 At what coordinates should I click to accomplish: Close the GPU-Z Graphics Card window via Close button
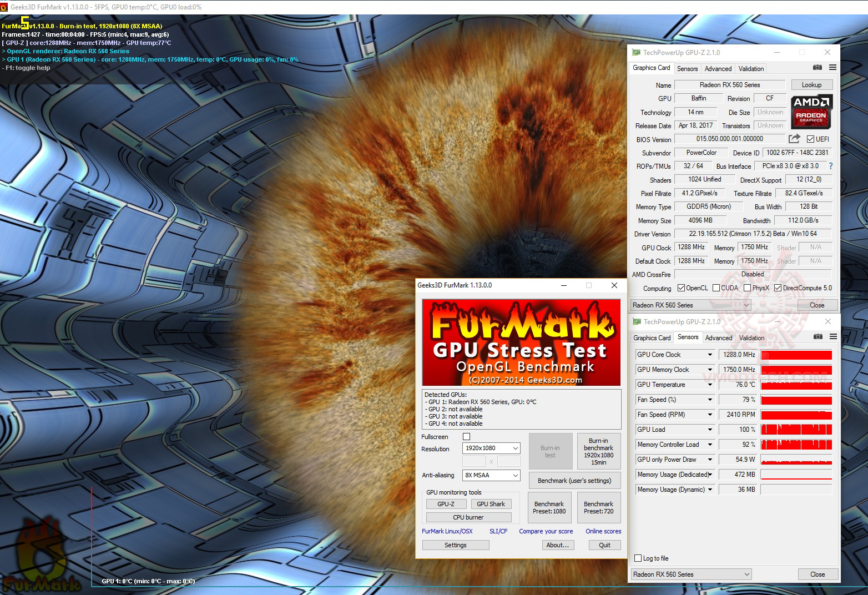click(817, 305)
